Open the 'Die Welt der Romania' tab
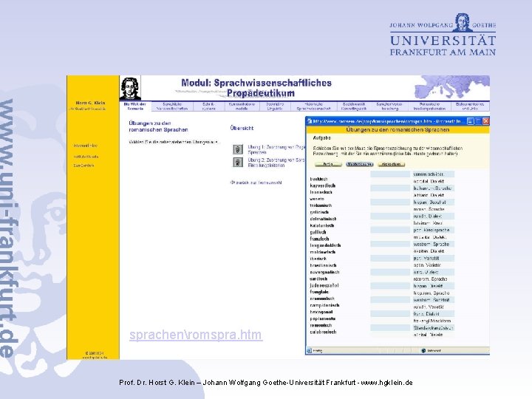 click(x=135, y=106)
